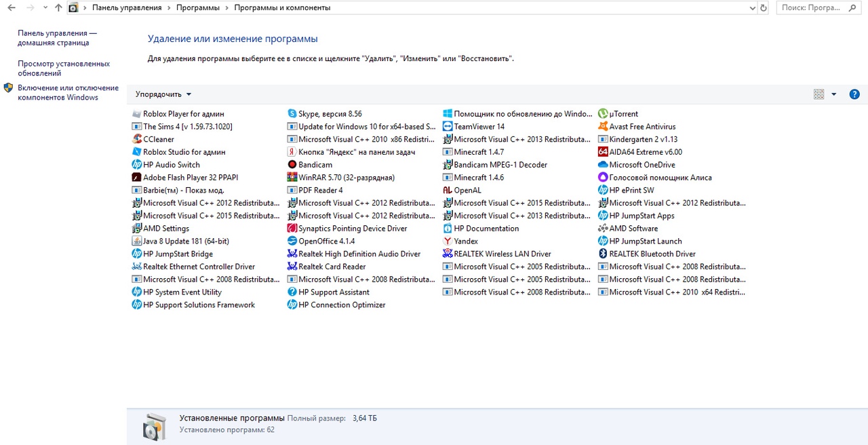868x445 pixels.
Task: Select HP JumpStart Launch entry
Action: click(x=640, y=241)
